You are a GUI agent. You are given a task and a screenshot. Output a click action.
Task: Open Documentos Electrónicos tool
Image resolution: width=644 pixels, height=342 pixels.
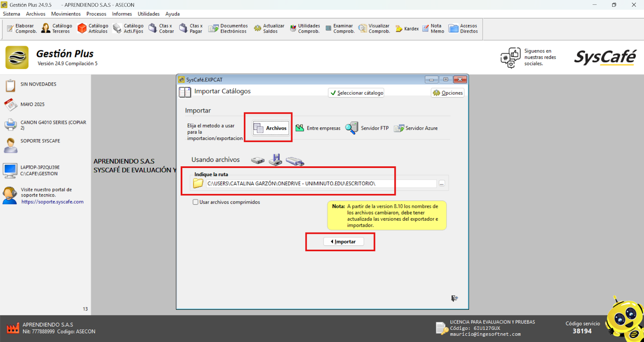(x=228, y=29)
